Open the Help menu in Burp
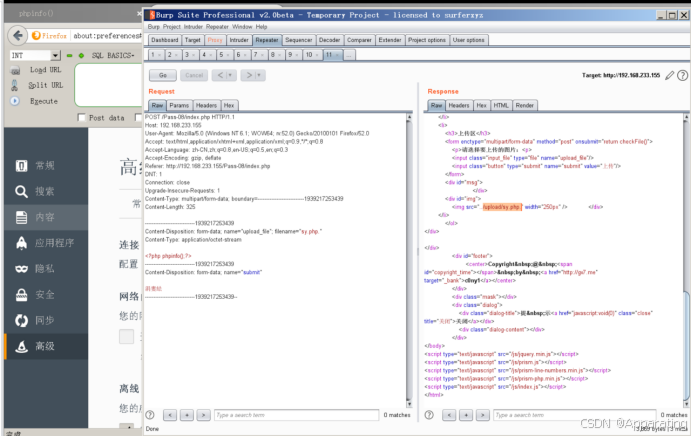This screenshot has width=692, height=437. click(x=261, y=27)
